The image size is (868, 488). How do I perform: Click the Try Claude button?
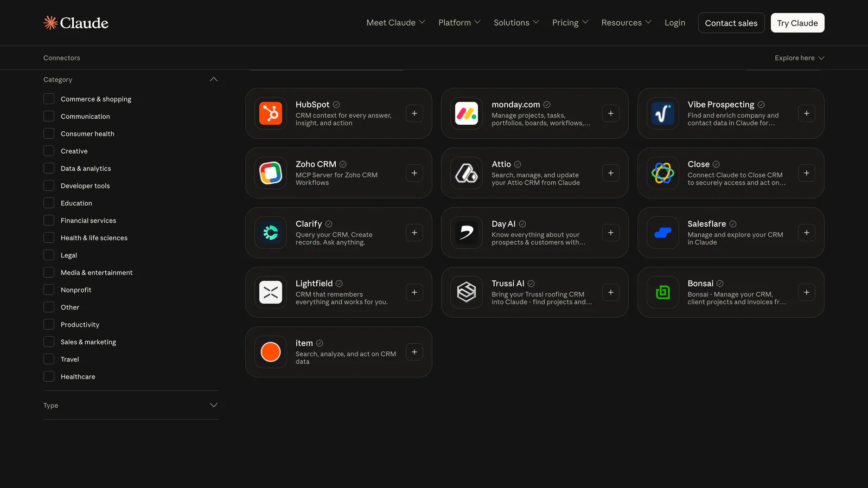[797, 23]
